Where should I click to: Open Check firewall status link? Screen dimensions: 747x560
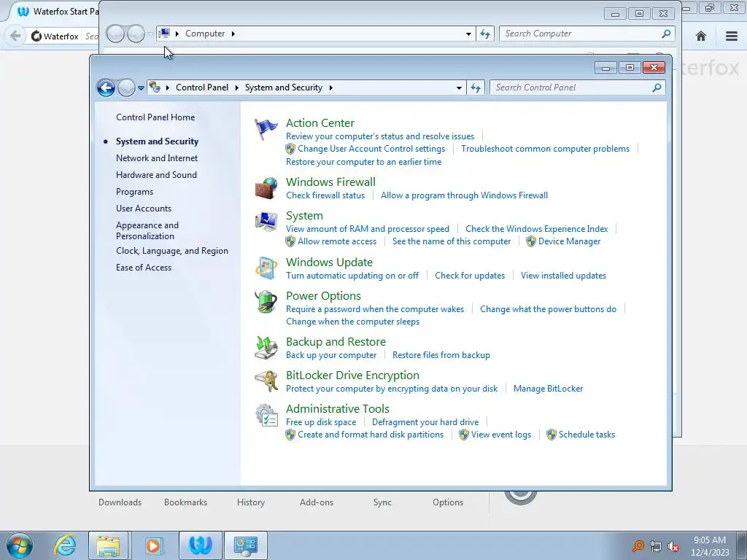[x=325, y=195]
